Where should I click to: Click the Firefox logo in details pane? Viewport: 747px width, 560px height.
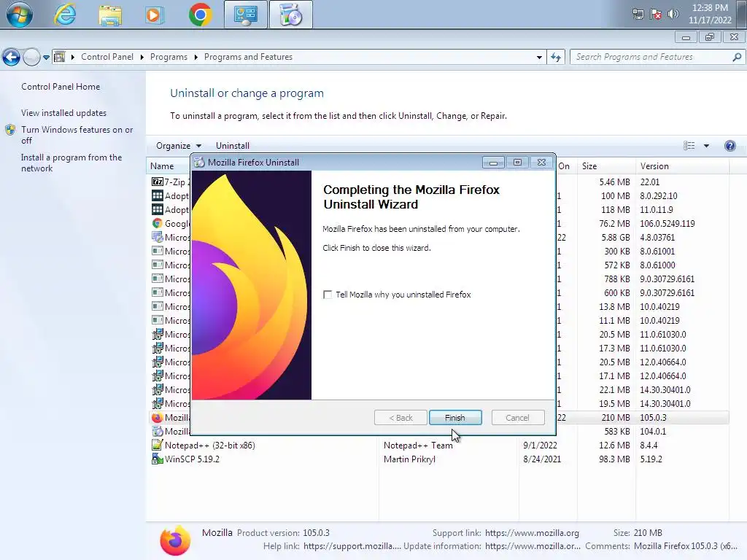click(x=175, y=540)
